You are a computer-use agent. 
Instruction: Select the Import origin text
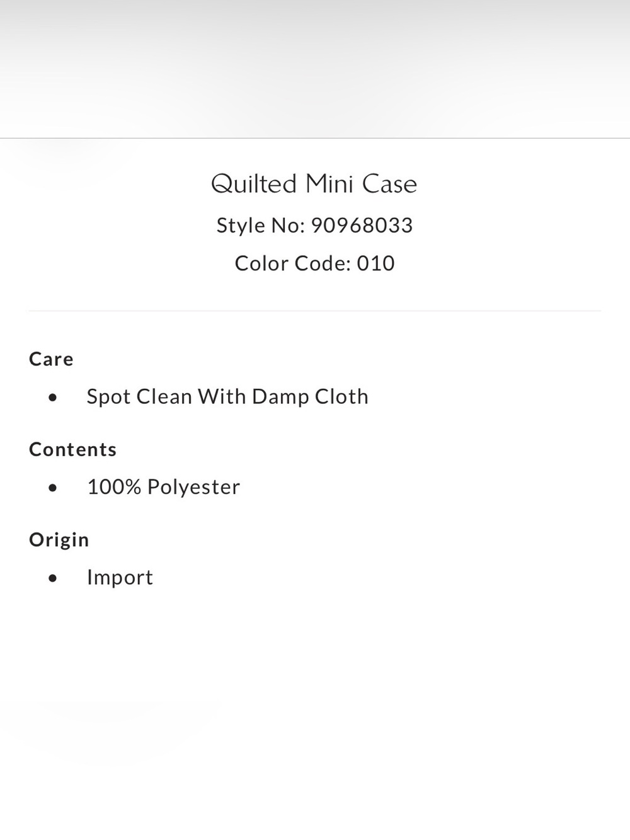[120, 577]
